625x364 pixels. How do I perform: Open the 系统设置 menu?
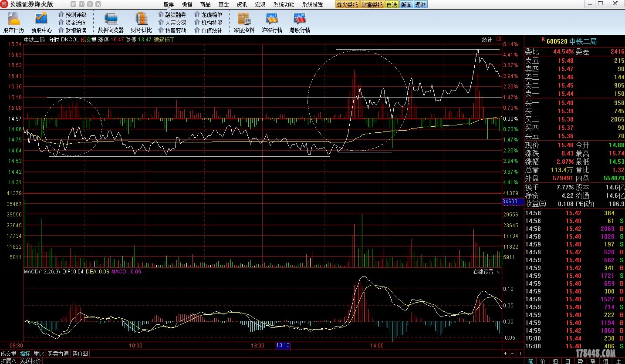click(313, 4)
